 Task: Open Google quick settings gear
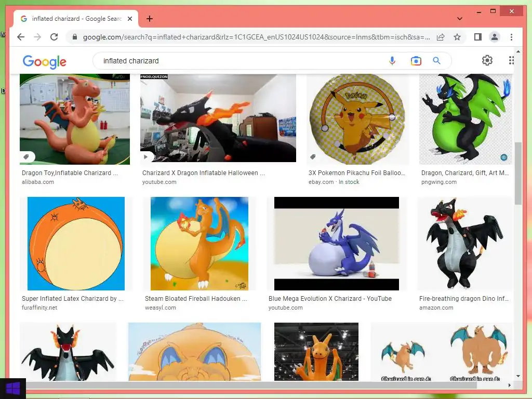(x=487, y=60)
